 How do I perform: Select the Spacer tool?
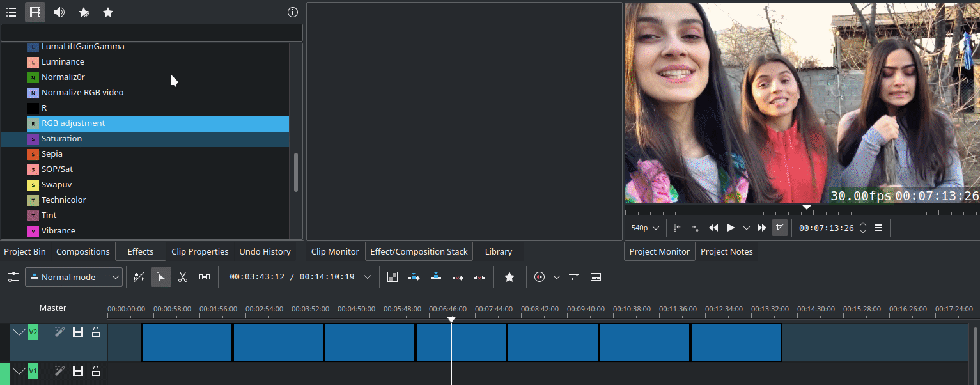[x=205, y=277]
